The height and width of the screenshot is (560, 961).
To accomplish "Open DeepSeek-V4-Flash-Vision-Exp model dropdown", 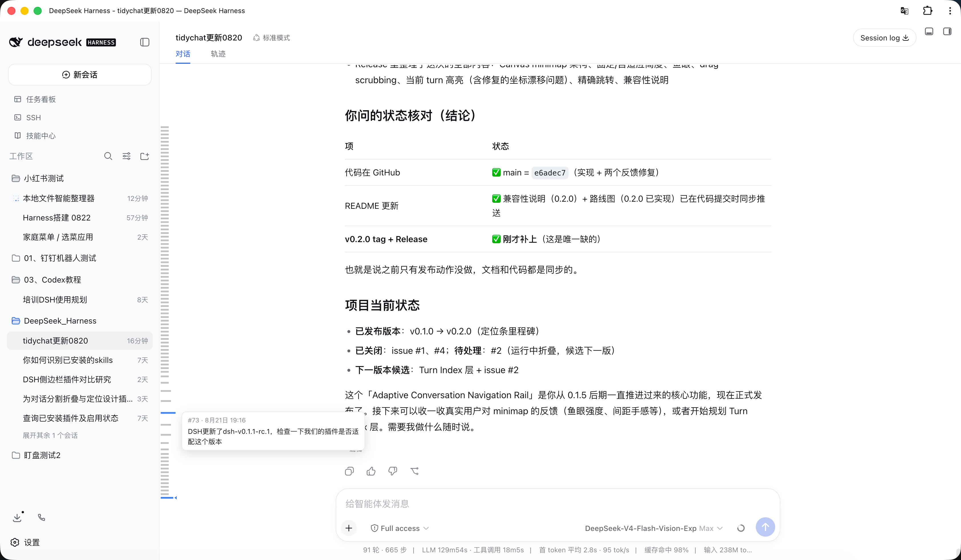I will coord(653,528).
